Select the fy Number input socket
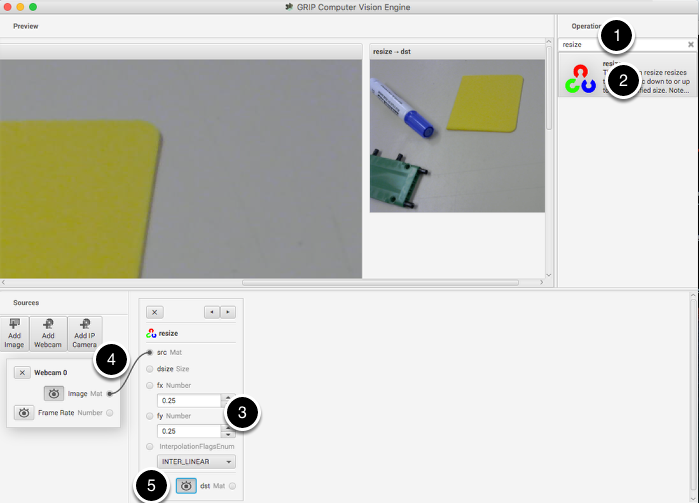699x503 pixels. (150, 415)
